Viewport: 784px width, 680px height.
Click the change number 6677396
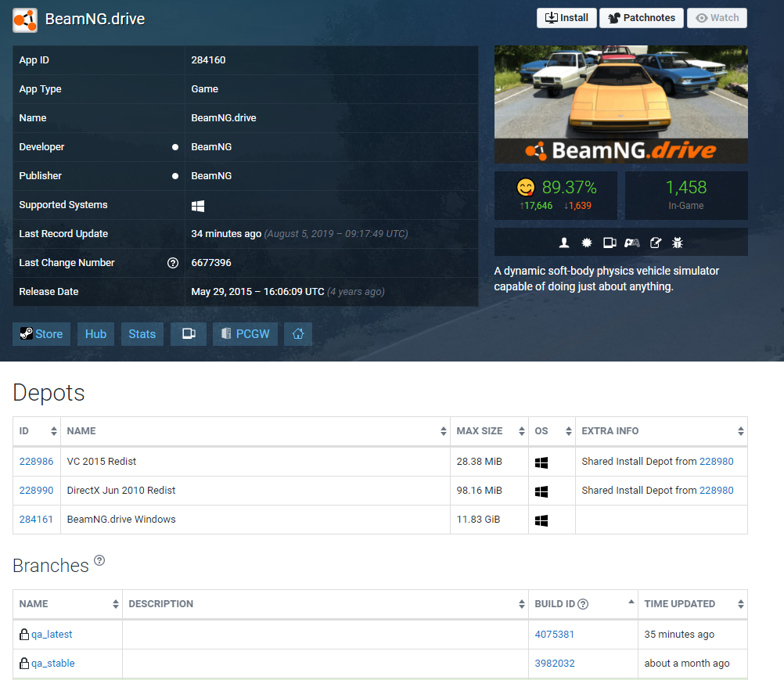(211, 263)
